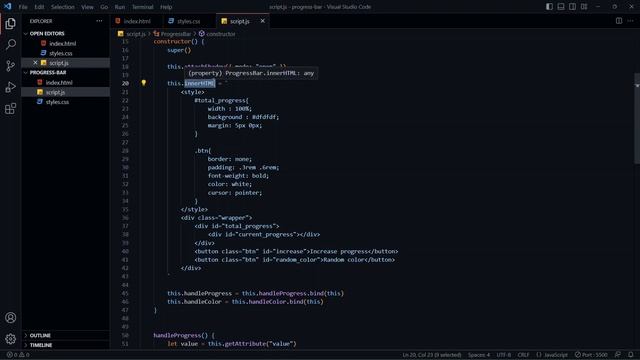Open editor More Actions ellipsis
Viewport: 640px width, 360px height.
(631, 21)
